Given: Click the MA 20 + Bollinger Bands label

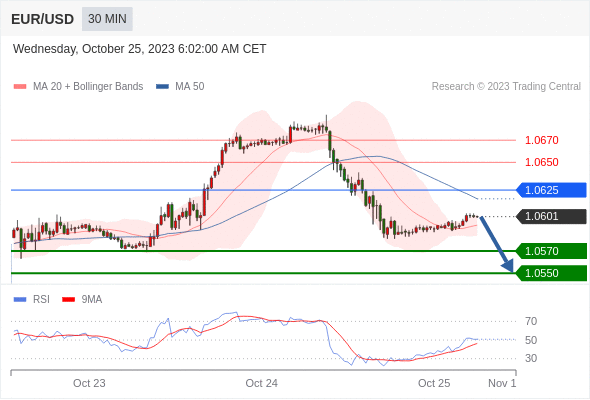Looking at the screenshot, I should (x=88, y=87).
